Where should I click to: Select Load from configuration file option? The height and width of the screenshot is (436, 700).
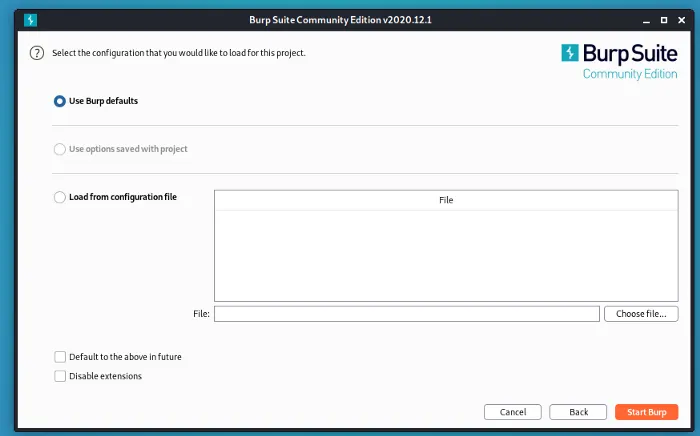(x=59, y=197)
